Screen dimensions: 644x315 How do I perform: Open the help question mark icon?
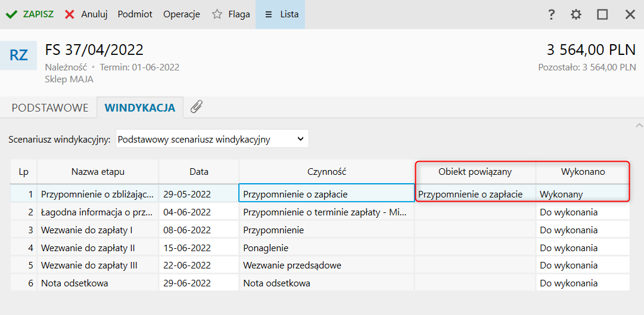click(552, 14)
